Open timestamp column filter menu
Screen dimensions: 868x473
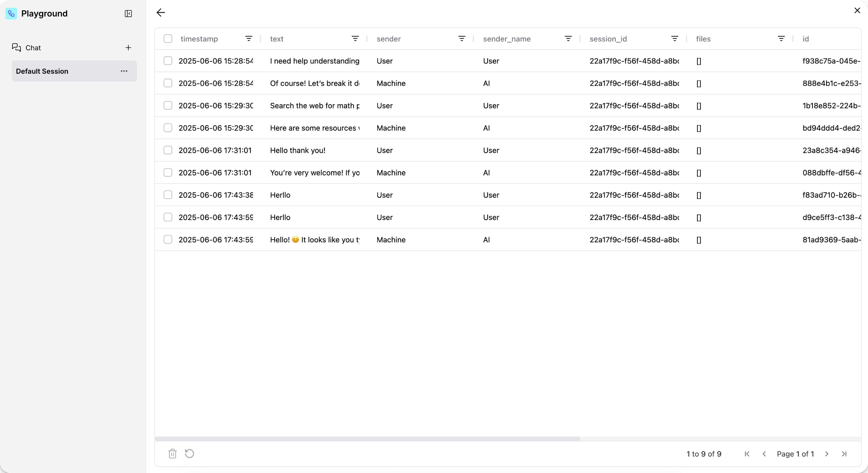[249, 39]
